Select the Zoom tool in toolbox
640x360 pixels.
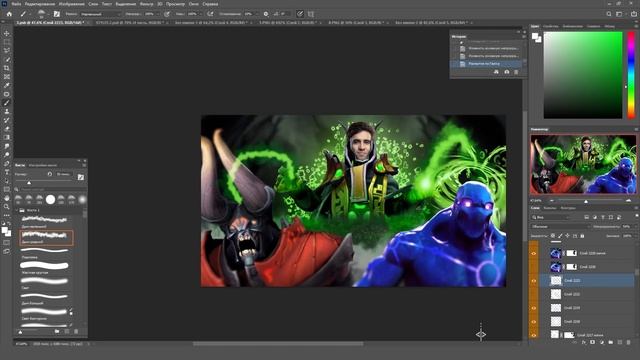tap(7, 207)
